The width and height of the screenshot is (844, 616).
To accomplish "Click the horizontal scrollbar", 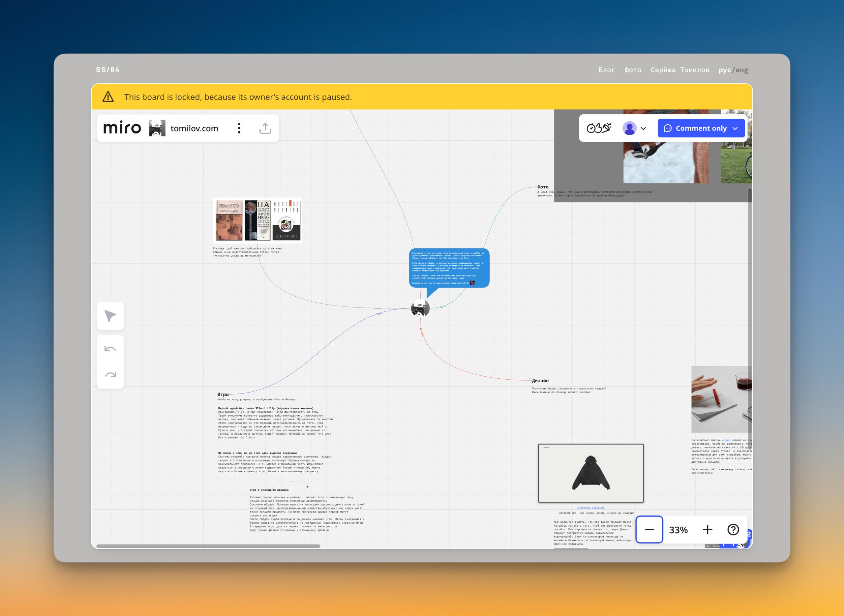I will pyautogui.click(x=208, y=546).
